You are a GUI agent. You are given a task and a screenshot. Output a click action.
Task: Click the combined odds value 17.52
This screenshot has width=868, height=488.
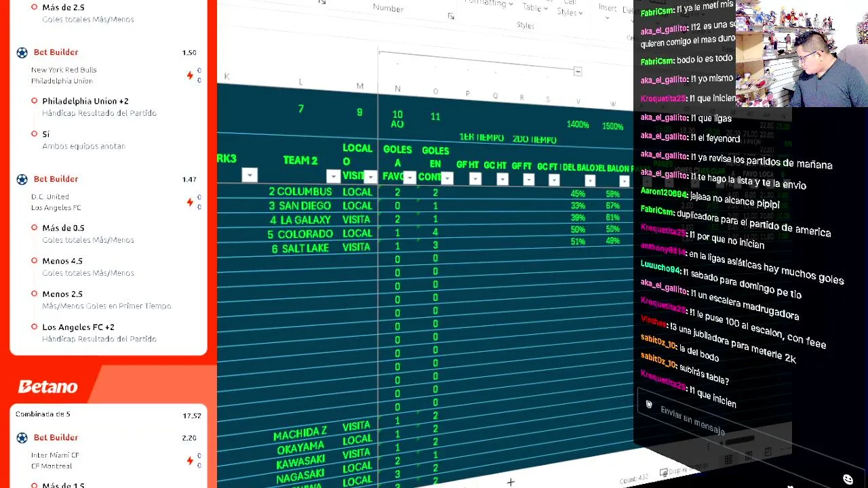(192, 416)
